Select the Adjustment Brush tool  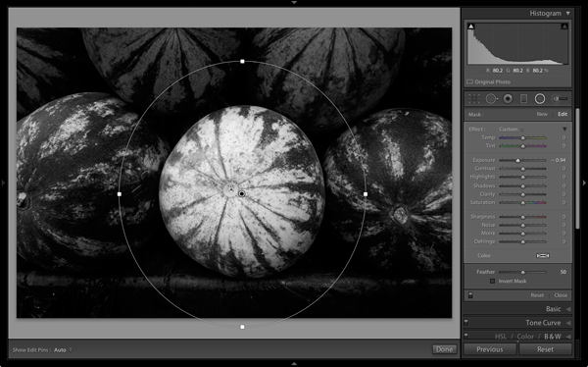click(x=560, y=99)
